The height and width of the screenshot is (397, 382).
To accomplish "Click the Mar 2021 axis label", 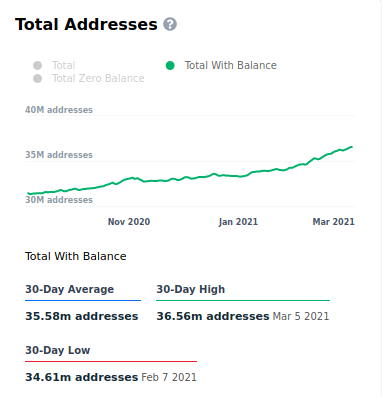I will click(x=333, y=222).
